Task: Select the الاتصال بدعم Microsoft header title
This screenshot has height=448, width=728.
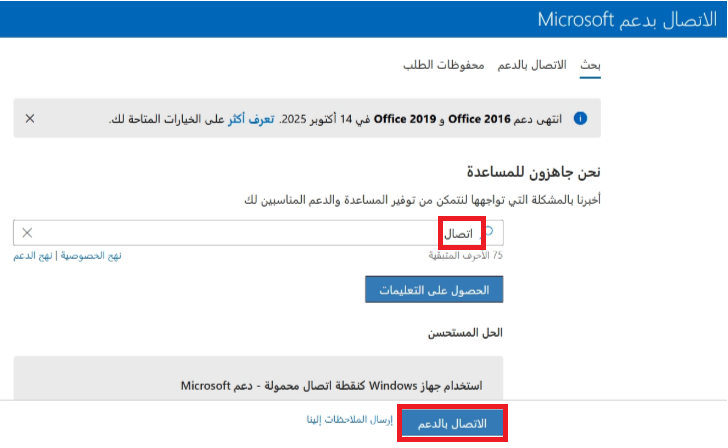Action: [x=627, y=20]
